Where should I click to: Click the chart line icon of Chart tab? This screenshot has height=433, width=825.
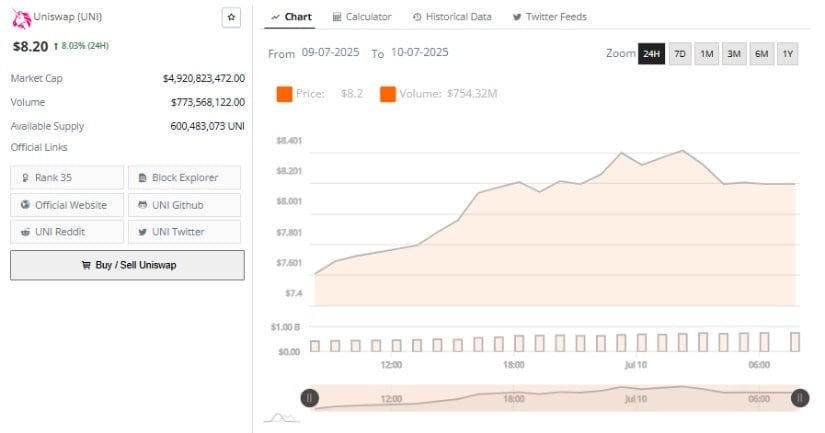pyautogui.click(x=275, y=17)
